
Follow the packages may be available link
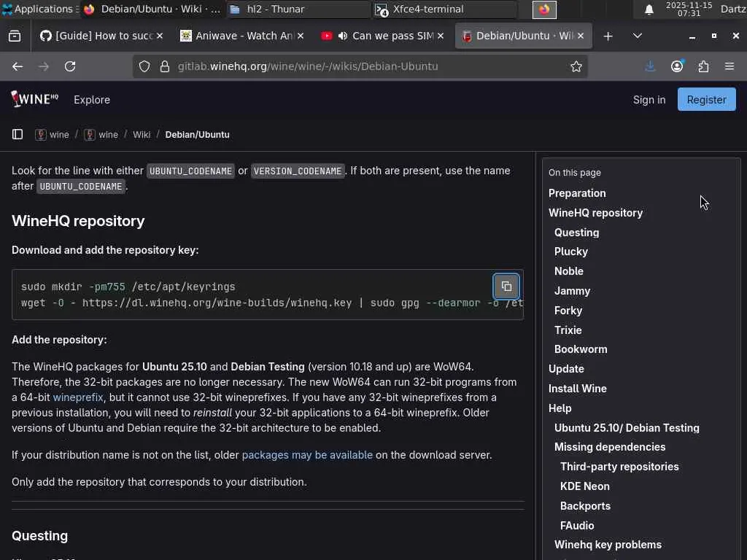[x=307, y=455]
